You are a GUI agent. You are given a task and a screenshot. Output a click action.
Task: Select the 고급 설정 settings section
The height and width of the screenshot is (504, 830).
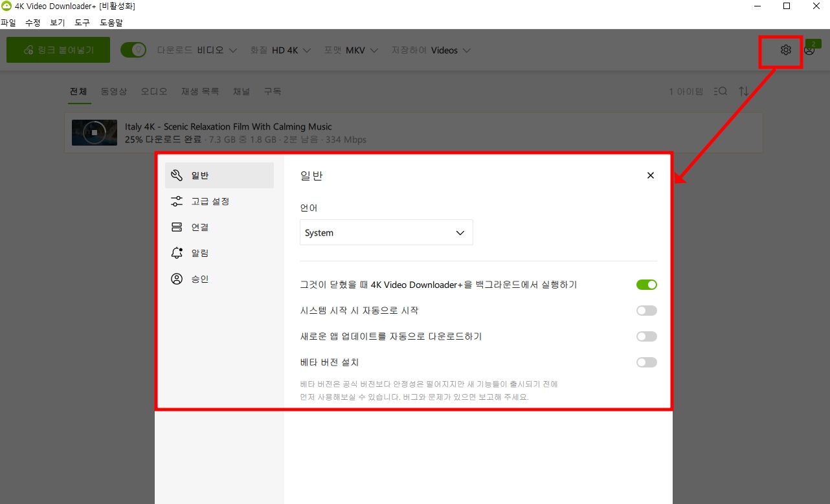pyautogui.click(x=201, y=201)
